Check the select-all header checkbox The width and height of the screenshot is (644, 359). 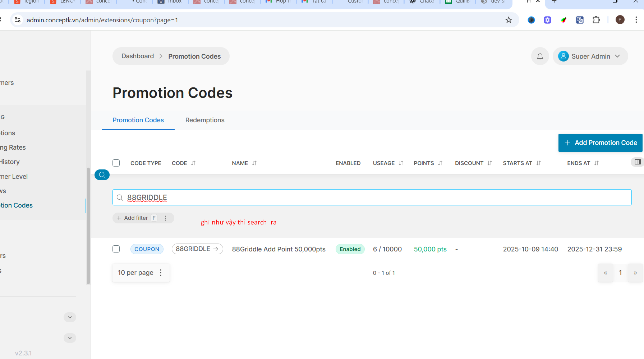pos(116,163)
